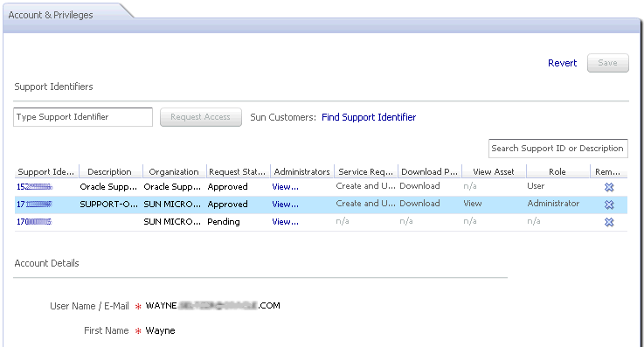Viewport: 644px width, 347px height.
Task: Click the Revert link
Action: click(x=562, y=63)
